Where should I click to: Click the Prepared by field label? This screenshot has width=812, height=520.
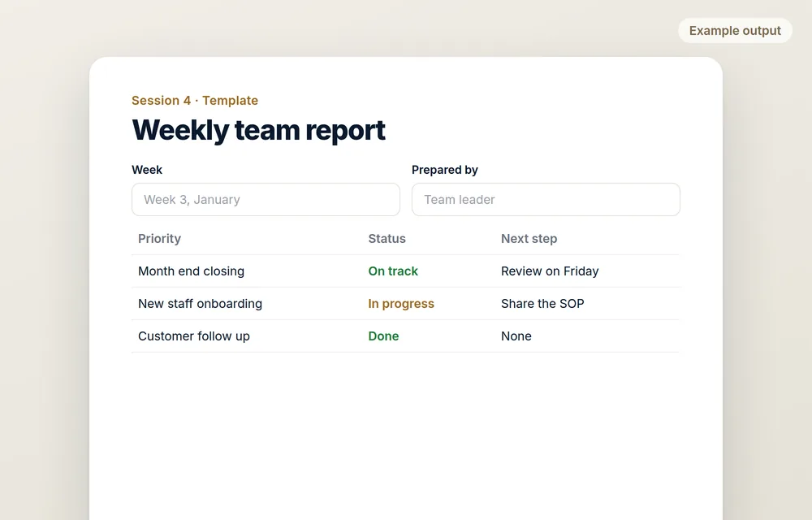click(444, 170)
